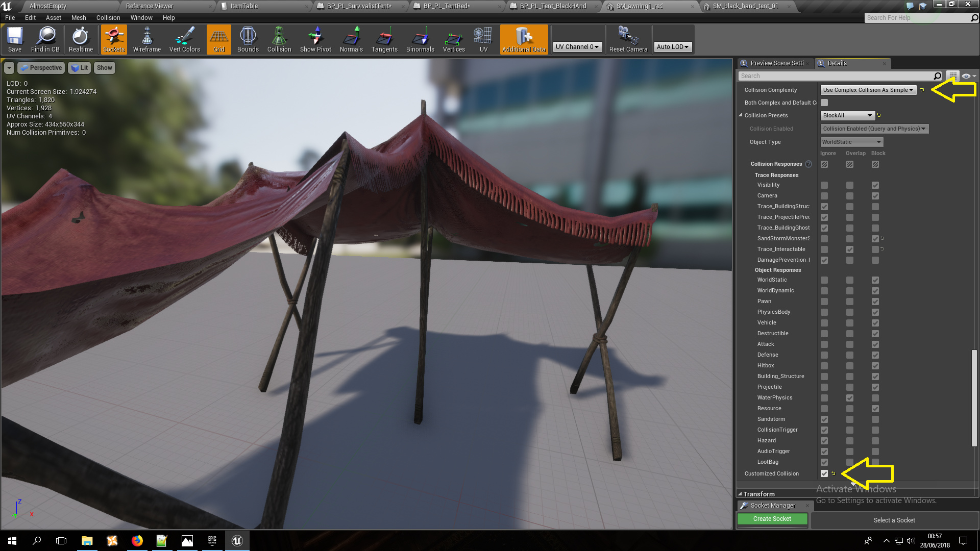Open the Collision menu
980x551 pixels.
[x=108, y=17]
